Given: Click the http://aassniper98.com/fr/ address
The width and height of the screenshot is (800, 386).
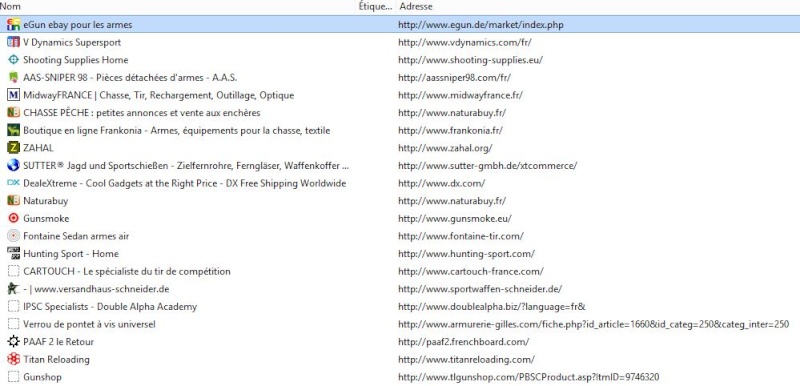Looking at the screenshot, I should (454, 78).
